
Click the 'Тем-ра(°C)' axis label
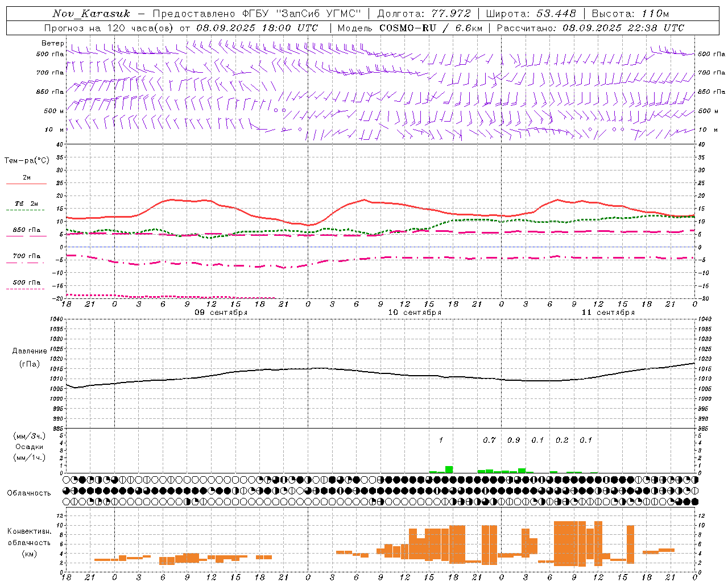tap(27, 161)
